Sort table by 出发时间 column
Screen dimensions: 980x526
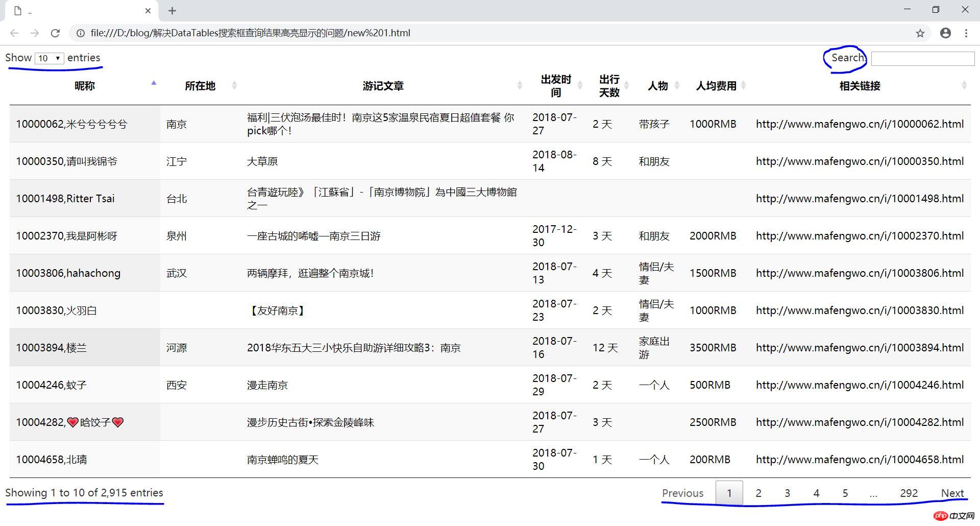(555, 86)
